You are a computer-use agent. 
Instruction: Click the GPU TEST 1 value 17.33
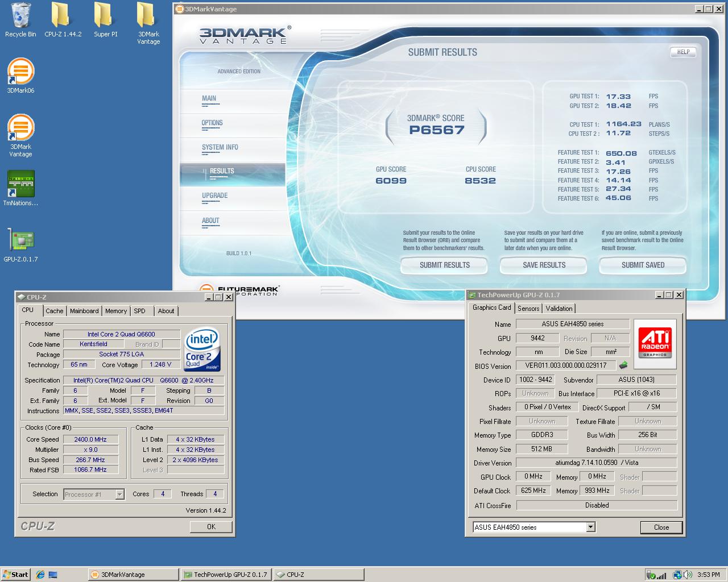(618, 97)
